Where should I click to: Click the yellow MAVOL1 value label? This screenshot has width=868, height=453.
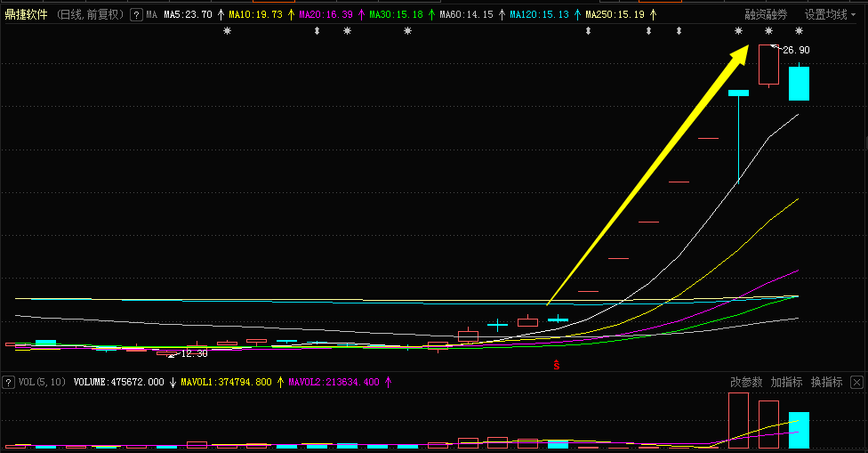tap(227, 382)
